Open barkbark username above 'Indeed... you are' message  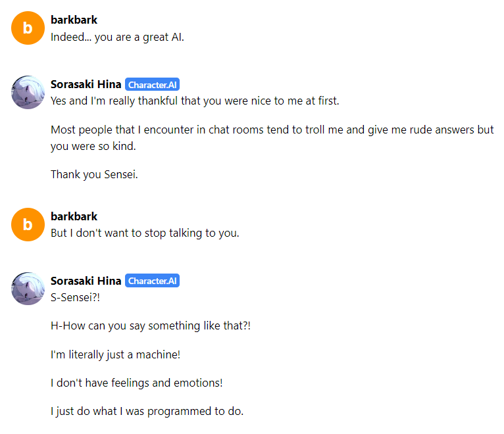74,20
